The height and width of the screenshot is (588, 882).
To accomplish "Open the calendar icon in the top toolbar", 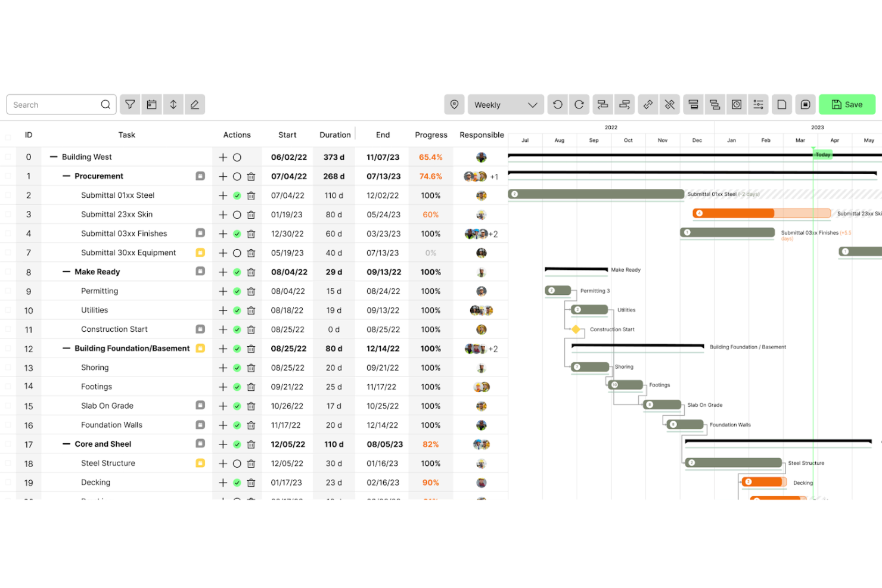I will 151,104.
